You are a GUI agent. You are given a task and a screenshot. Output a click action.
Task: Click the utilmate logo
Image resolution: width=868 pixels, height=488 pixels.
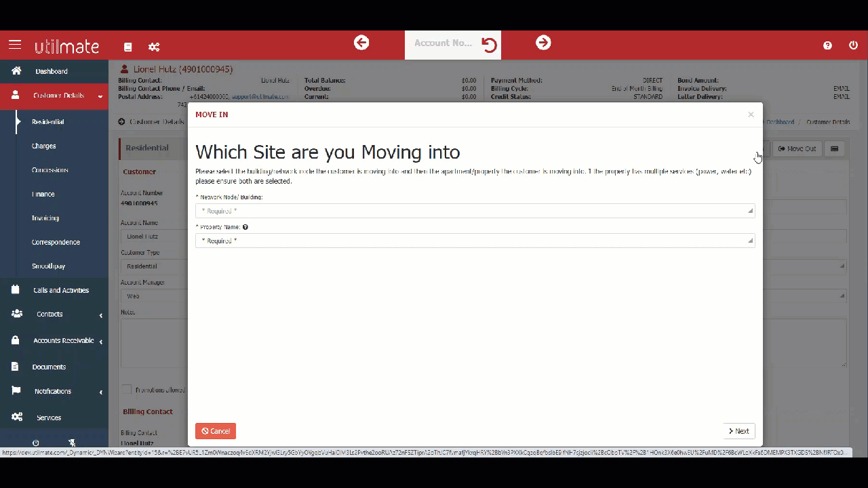click(66, 45)
